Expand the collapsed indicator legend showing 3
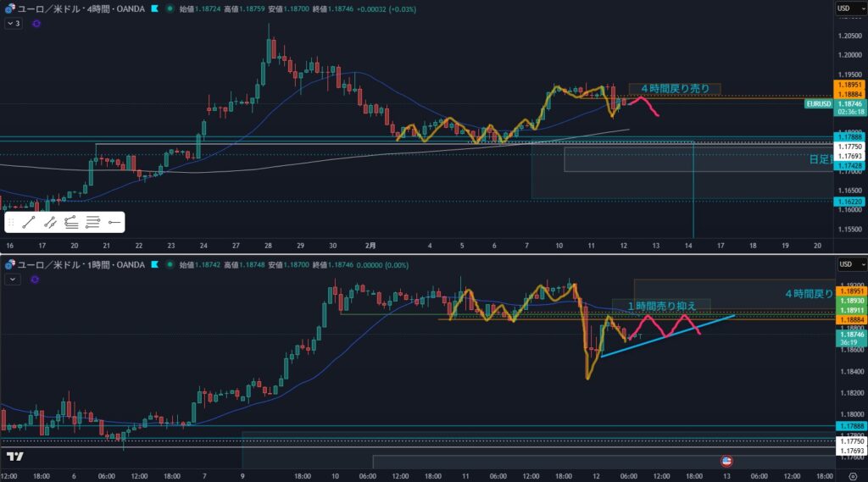Viewport: 868px width, 482px height. tap(13, 24)
